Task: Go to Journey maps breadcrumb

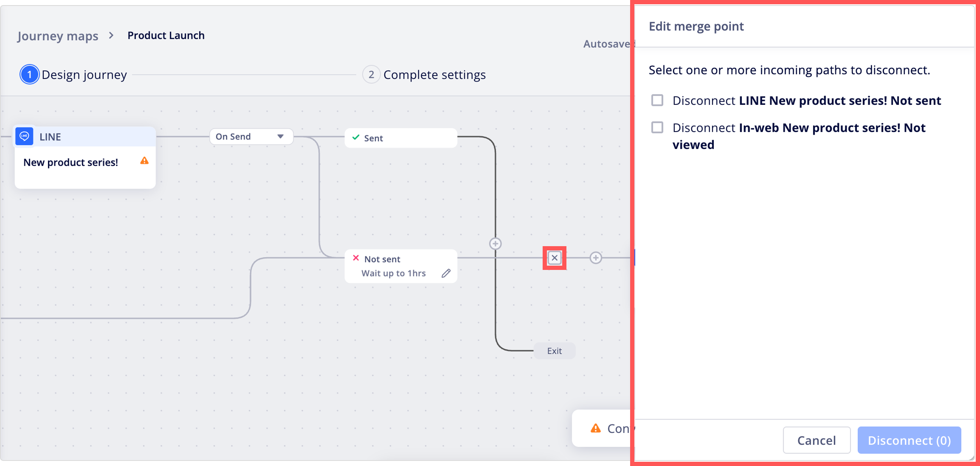Action: click(58, 36)
